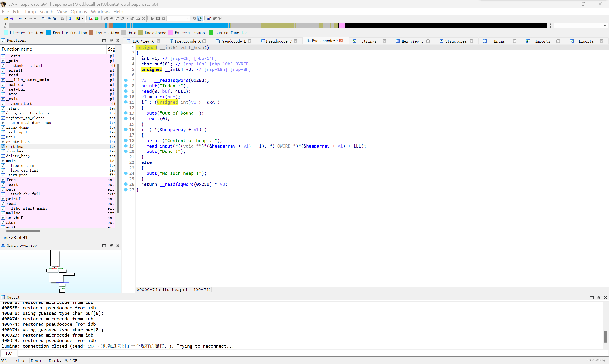Select delete_heap in the Functions list
The image size is (609, 364).
pos(18,156)
